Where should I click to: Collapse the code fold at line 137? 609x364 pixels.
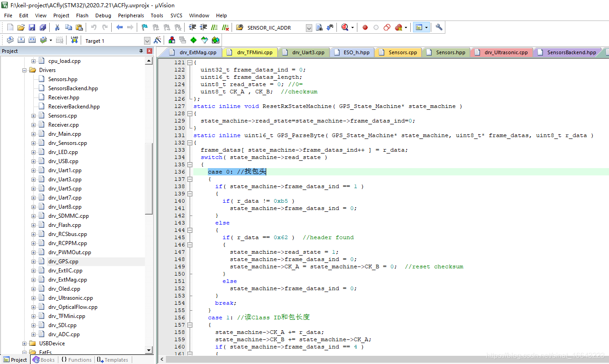pyautogui.click(x=189, y=179)
